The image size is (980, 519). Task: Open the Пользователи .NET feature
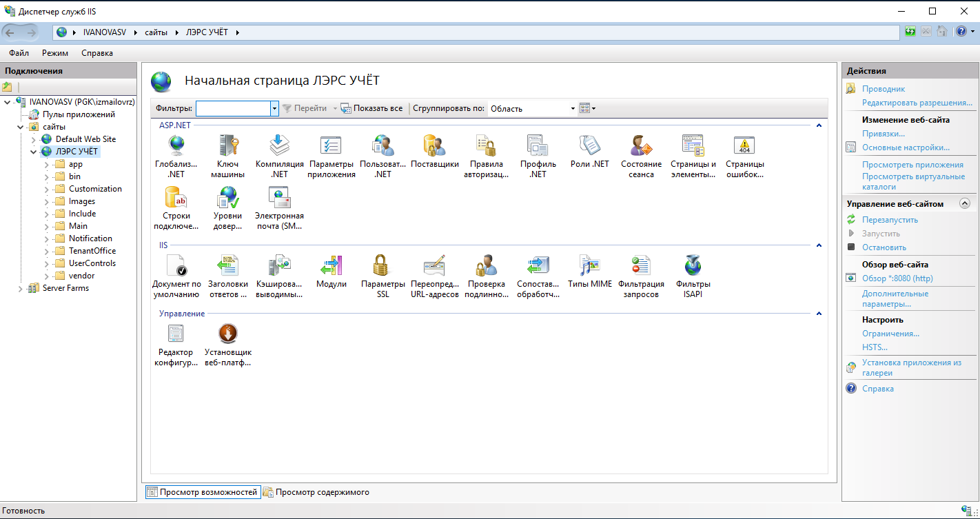click(382, 145)
